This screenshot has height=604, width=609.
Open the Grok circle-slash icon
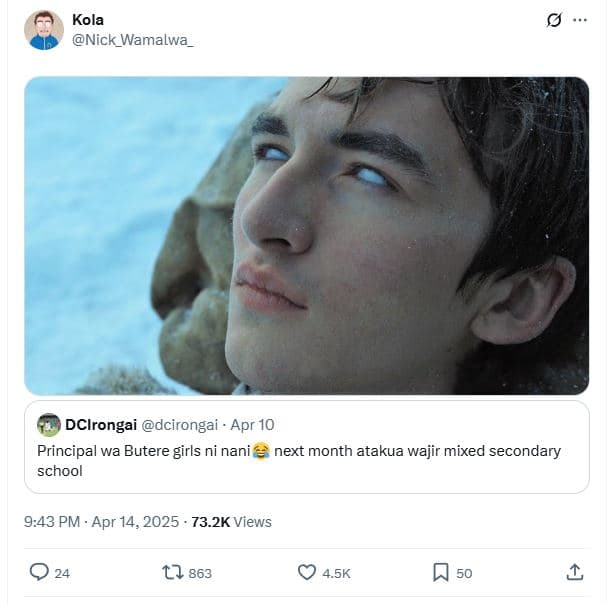point(554,20)
